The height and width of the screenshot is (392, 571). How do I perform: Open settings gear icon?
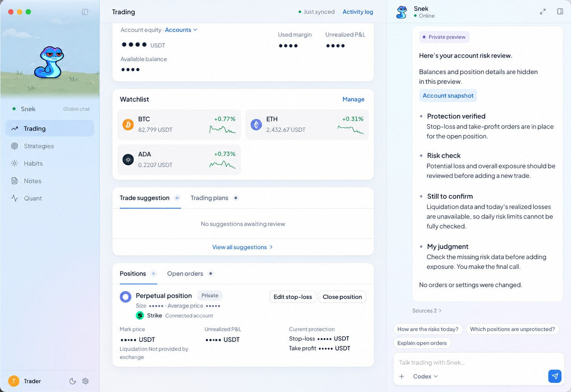coord(85,381)
